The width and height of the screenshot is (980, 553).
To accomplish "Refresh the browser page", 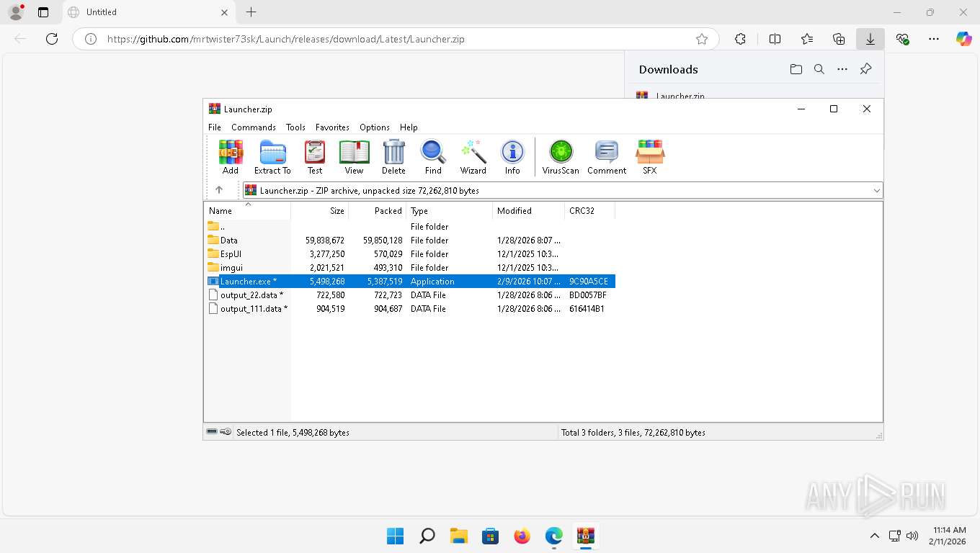I will pos(52,39).
